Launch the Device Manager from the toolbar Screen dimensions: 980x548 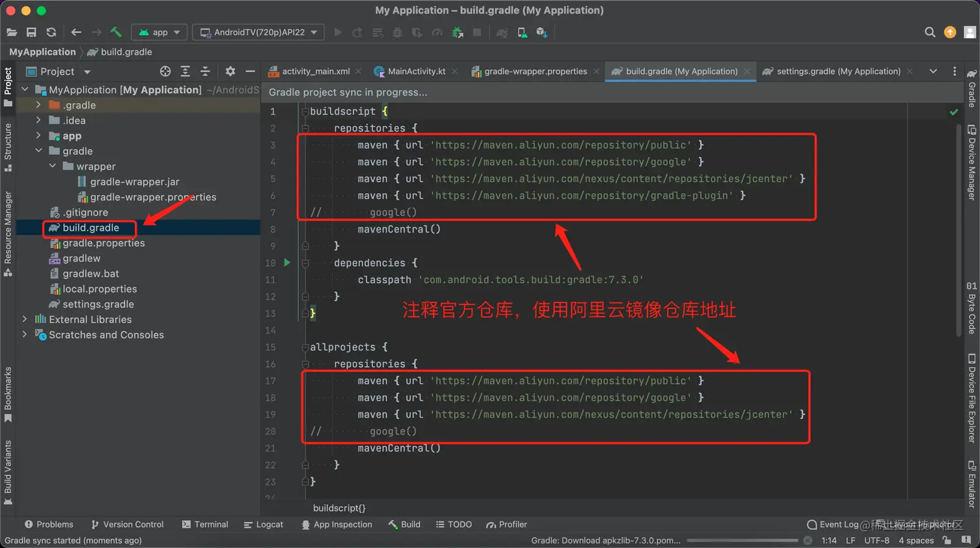[x=522, y=32]
